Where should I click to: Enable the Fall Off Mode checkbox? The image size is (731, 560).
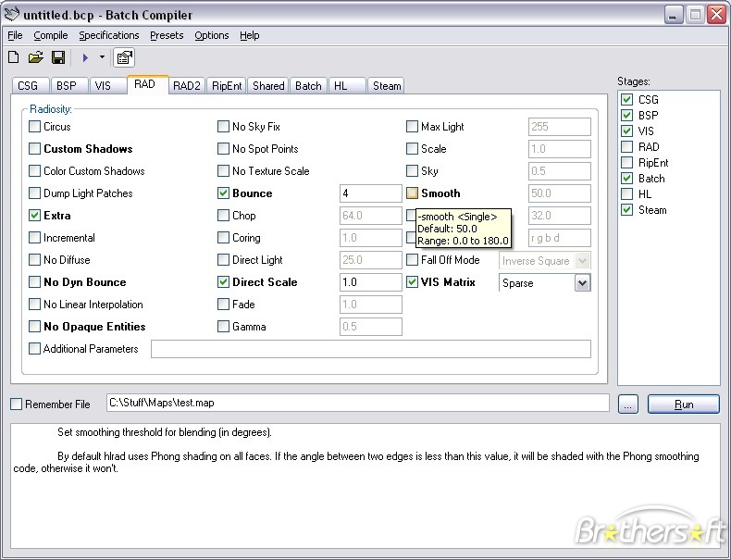tap(412, 260)
